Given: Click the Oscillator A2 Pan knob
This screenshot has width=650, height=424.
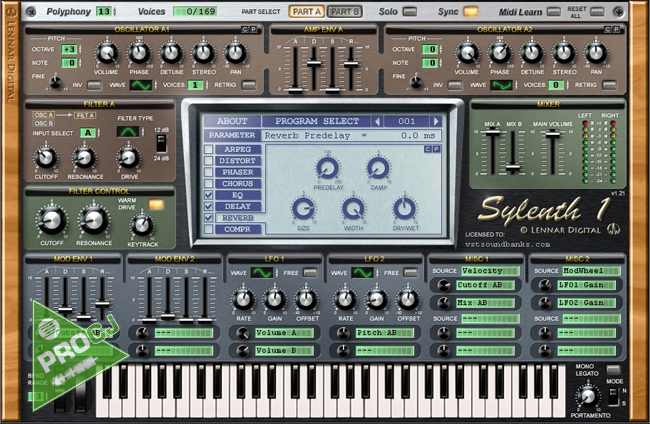Looking at the screenshot, I should click(596, 53).
